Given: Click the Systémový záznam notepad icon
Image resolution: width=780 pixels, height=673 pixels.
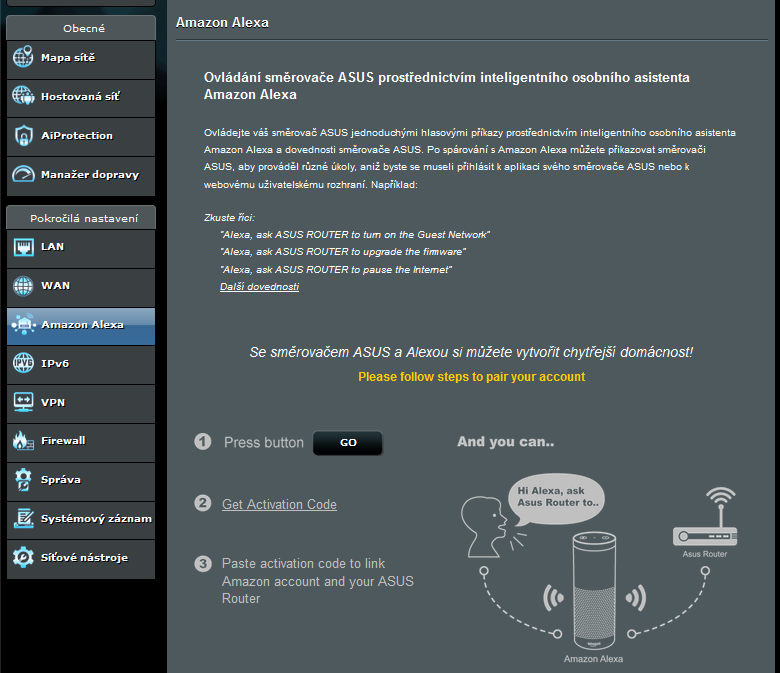Looking at the screenshot, I should 23,518.
